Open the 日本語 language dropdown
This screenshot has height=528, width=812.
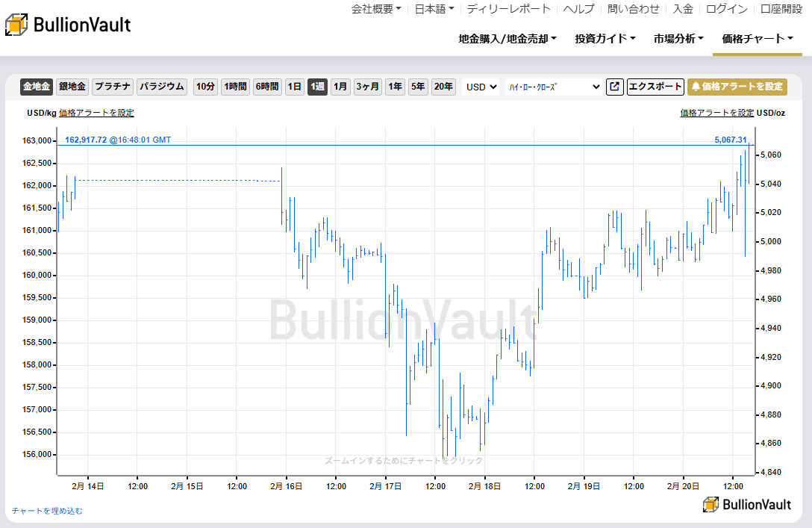click(x=434, y=9)
